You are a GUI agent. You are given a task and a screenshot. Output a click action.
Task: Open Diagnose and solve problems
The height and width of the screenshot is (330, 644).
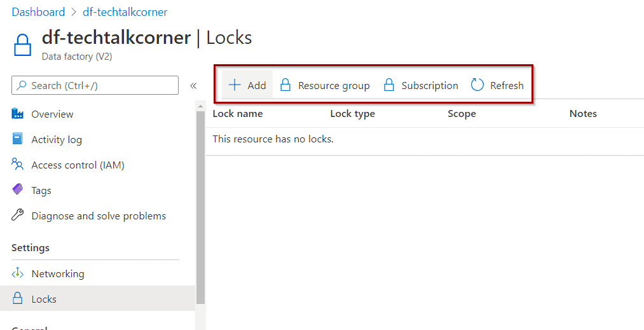99,216
